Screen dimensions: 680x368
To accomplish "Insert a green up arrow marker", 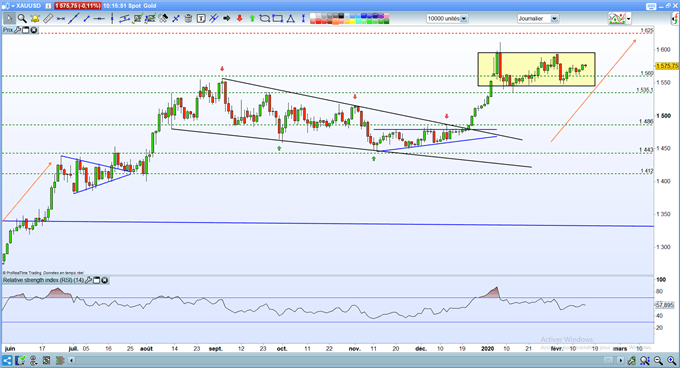I will click(x=252, y=19).
